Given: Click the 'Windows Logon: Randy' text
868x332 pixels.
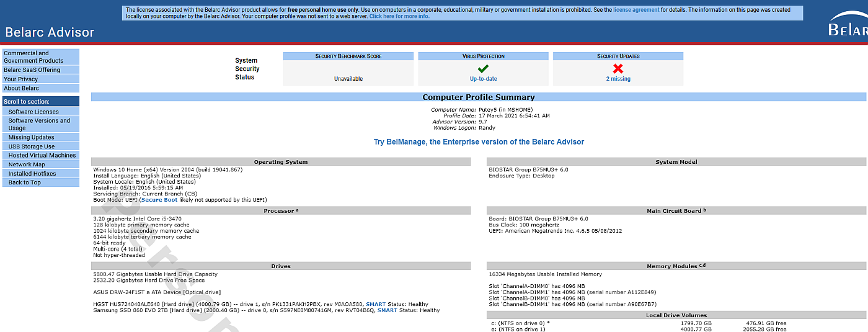Looking at the screenshot, I should click(464, 127).
